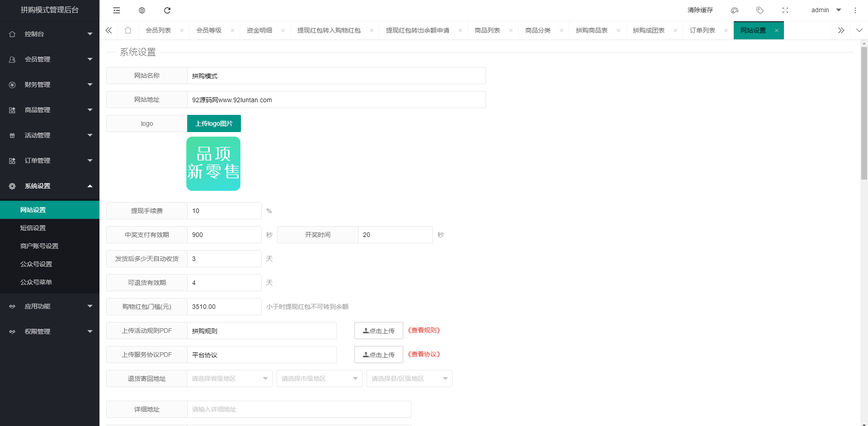Click the globe icon in the top bar
The width and height of the screenshot is (868, 426).
[x=142, y=10]
